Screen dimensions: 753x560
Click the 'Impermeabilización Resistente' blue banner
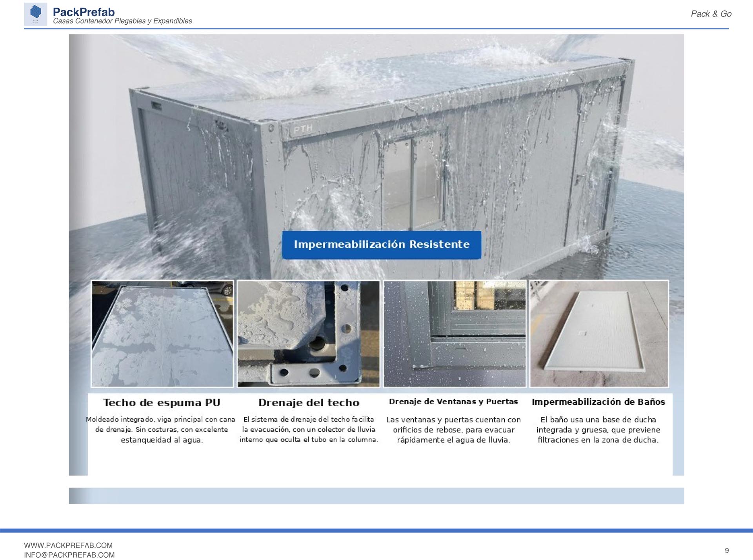(382, 245)
